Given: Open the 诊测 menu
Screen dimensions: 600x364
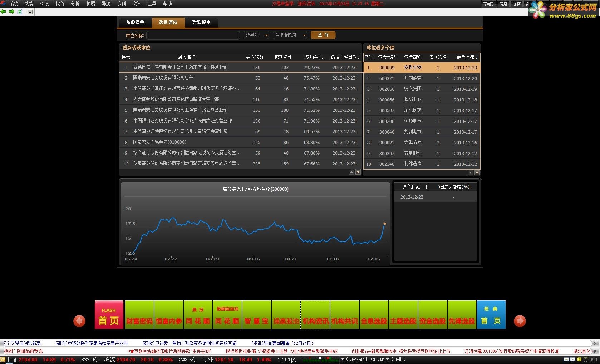Looking at the screenshot, I should tap(122, 4).
